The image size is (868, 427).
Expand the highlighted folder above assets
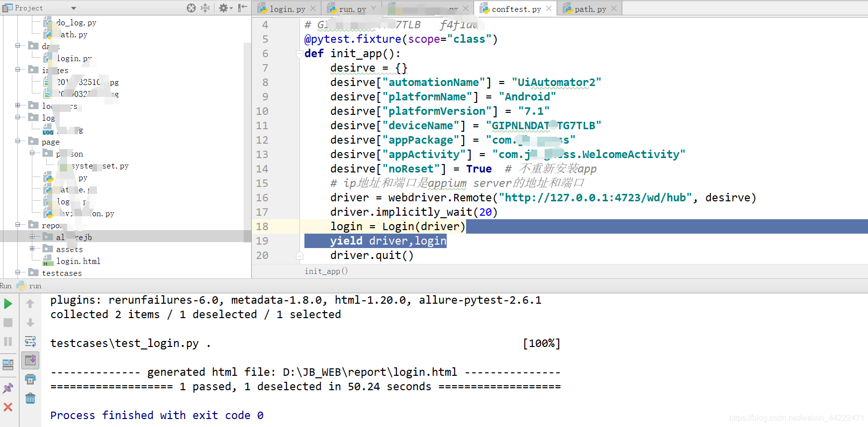(x=32, y=236)
